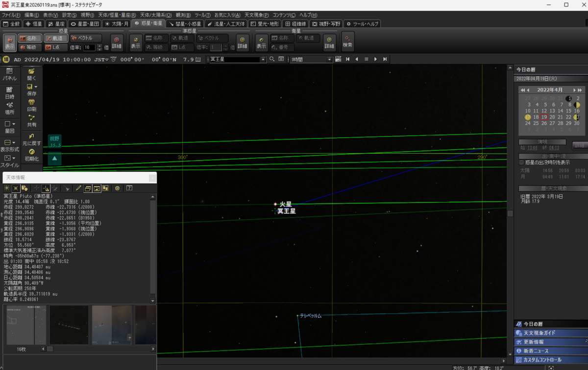This screenshot has width=588, height=370.
Task: Switch to the 太陽・月 tab
Action: pos(117,23)
